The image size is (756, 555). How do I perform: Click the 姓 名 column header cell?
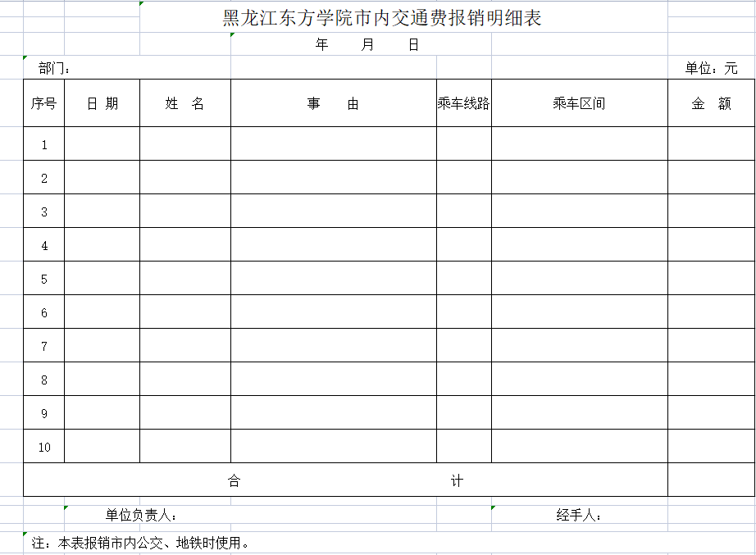coord(185,103)
